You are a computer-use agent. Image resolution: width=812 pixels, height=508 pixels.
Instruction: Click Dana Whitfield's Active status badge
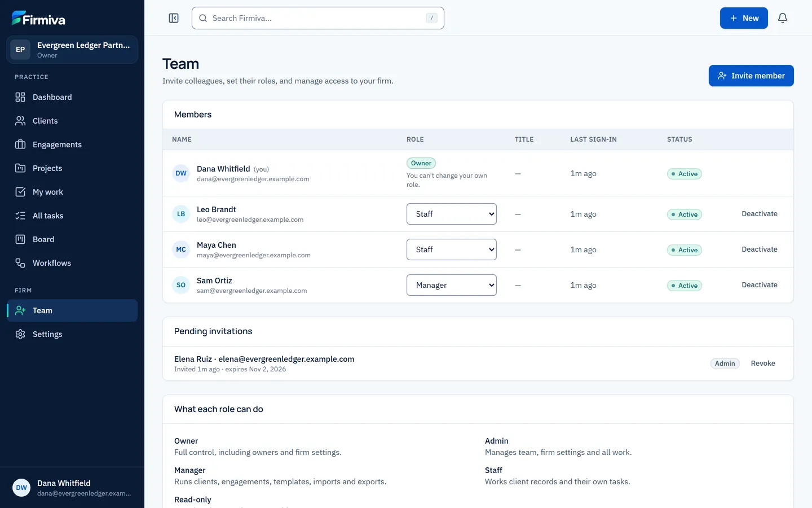pyautogui.click(x=685, y=174)
